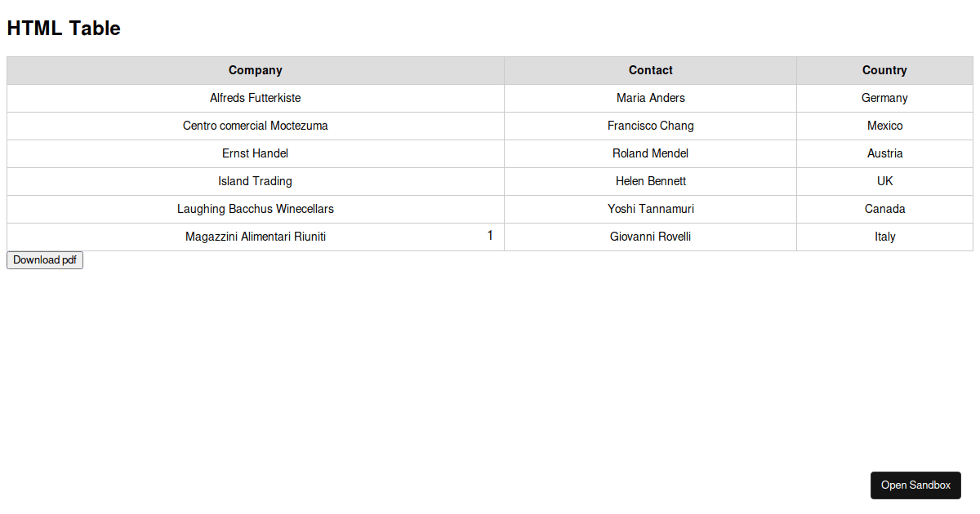The height and width of the screenshot is (514, 980).
Task: Click the Download pdf button
Action: pyautogui.click(x=45, y=260)
